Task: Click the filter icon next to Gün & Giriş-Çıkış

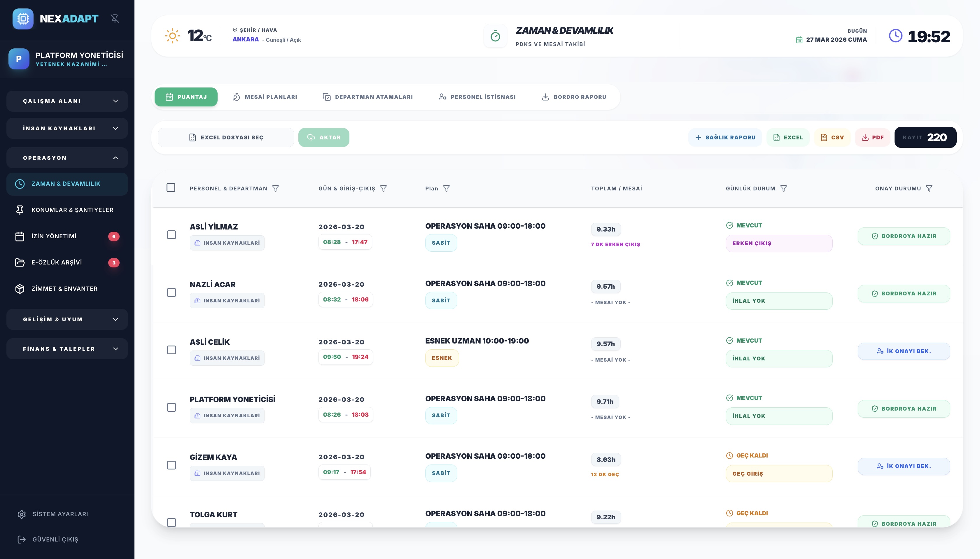Action: [x=383, y=188]
